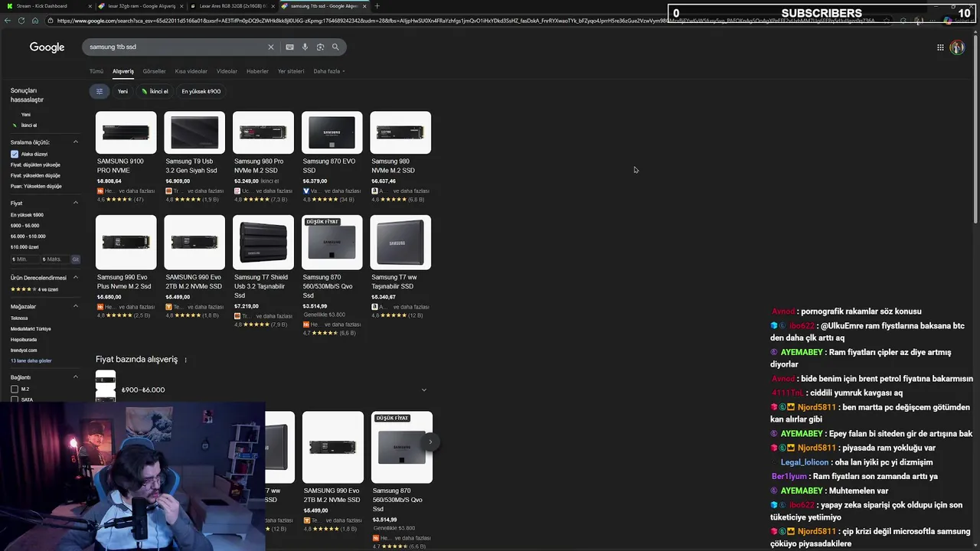The height and width of the screenshot is (551, 980).
Task: Open the Daha fazla dropdown
Action: (329, 71)
